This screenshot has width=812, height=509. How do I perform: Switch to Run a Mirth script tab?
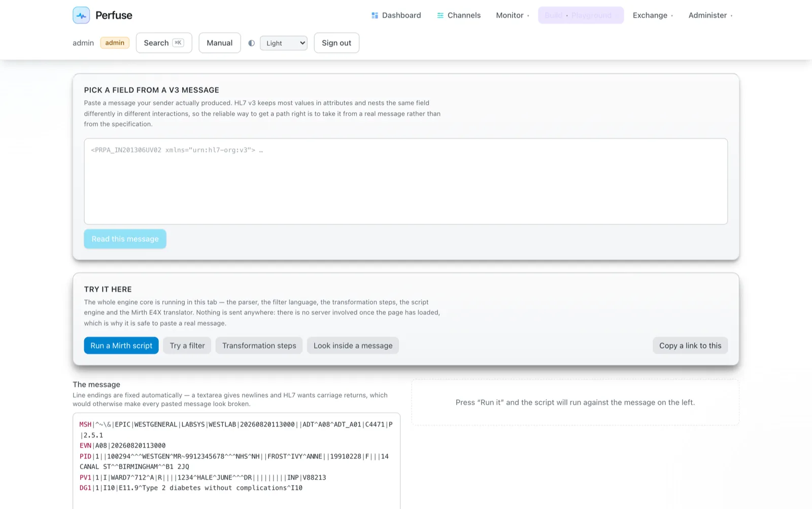click(x=121, y=345)
